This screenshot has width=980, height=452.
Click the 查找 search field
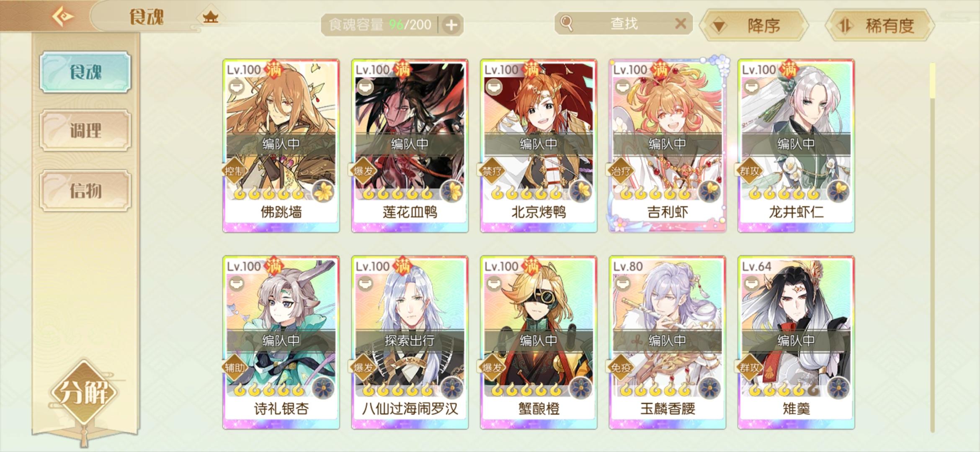(624, 23)
